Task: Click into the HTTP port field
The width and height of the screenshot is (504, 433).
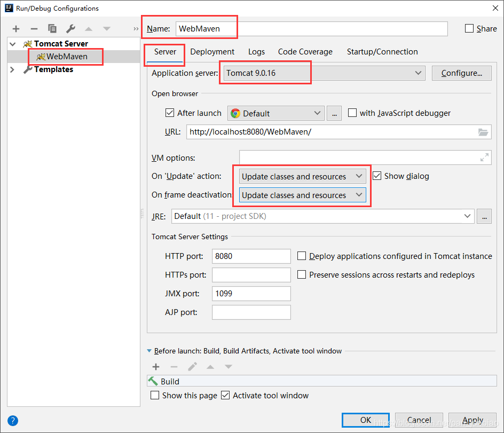Action: click(x=251, y=256)
